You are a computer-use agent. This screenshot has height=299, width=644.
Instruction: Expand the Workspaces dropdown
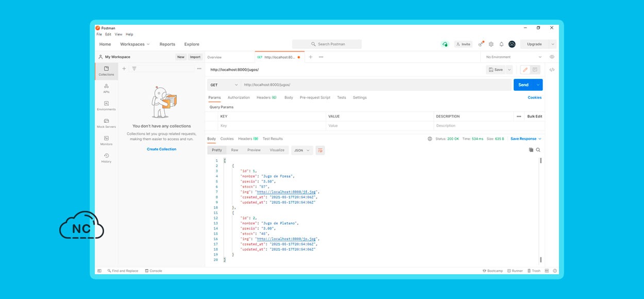coord(135,44)
